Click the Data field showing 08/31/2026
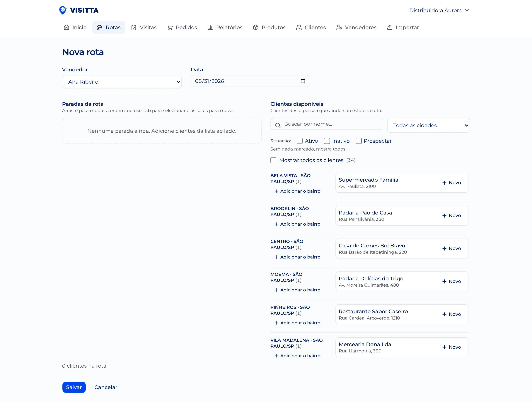 click(x=250, y=81)
